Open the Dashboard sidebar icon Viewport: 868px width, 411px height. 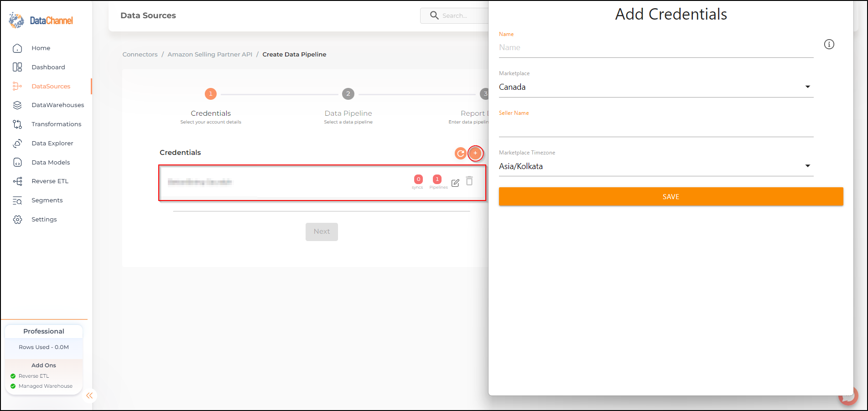(x=17, y=67)
